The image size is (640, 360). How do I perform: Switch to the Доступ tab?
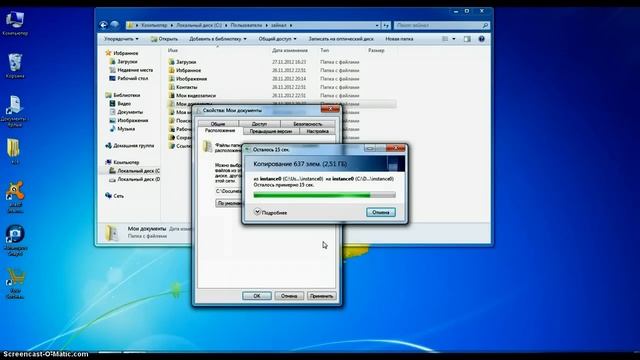click(x=259, y=123)
